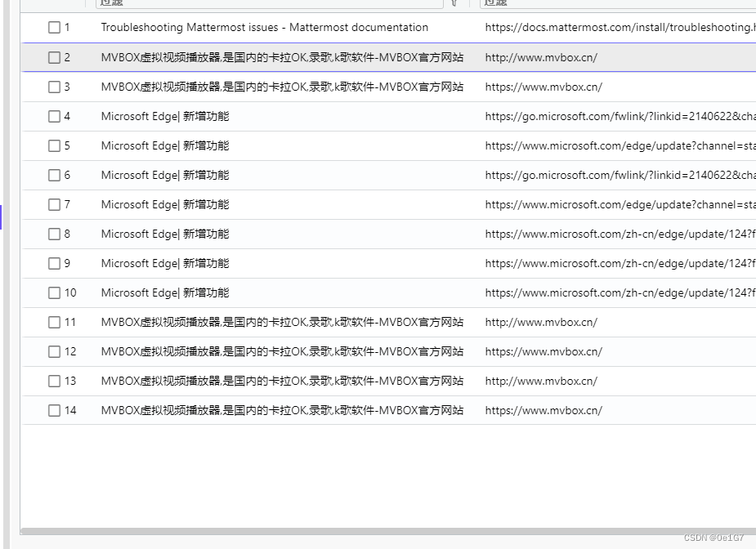Select the Microsoft Edge title in row 8
The width and height of the screenshot is (756, 549).
(165, 234)
